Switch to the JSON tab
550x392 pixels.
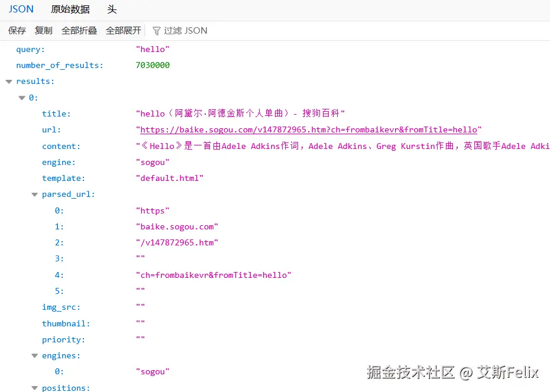21,9
